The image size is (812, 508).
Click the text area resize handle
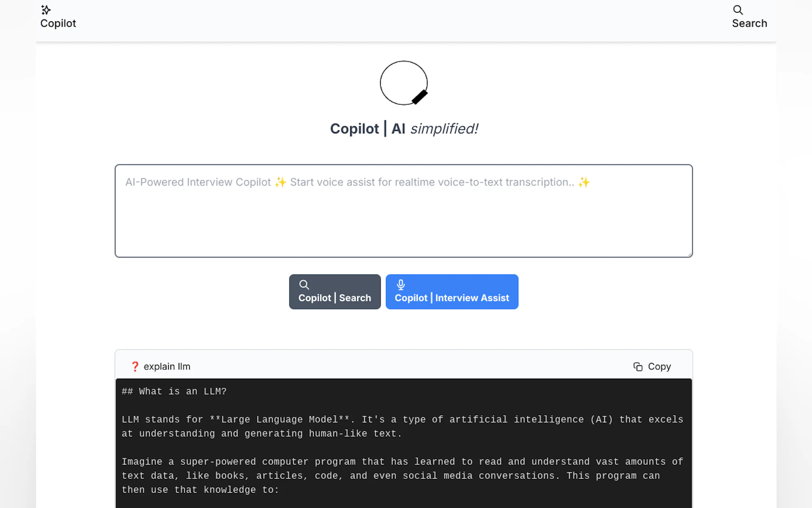tap(690, 255)
